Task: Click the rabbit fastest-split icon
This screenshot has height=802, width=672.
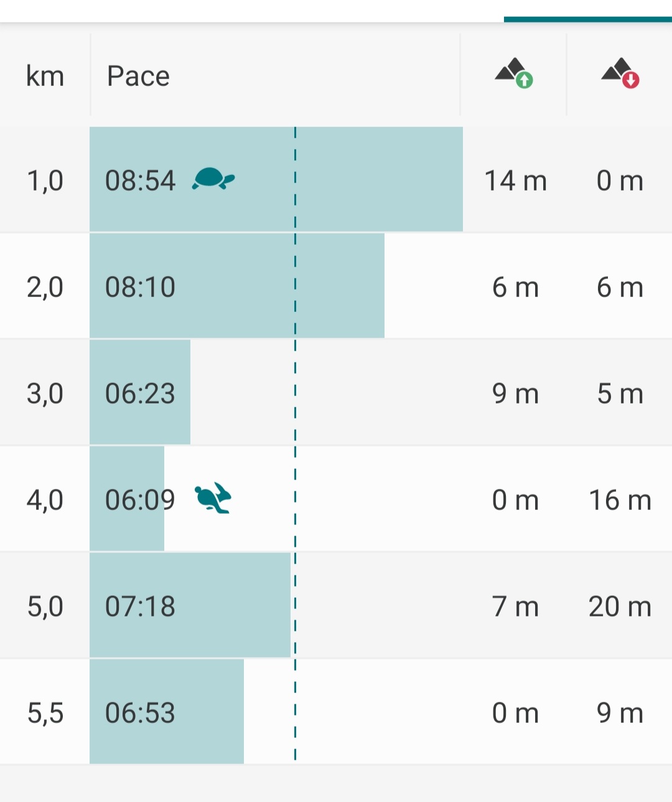Action: click(213, 498)
